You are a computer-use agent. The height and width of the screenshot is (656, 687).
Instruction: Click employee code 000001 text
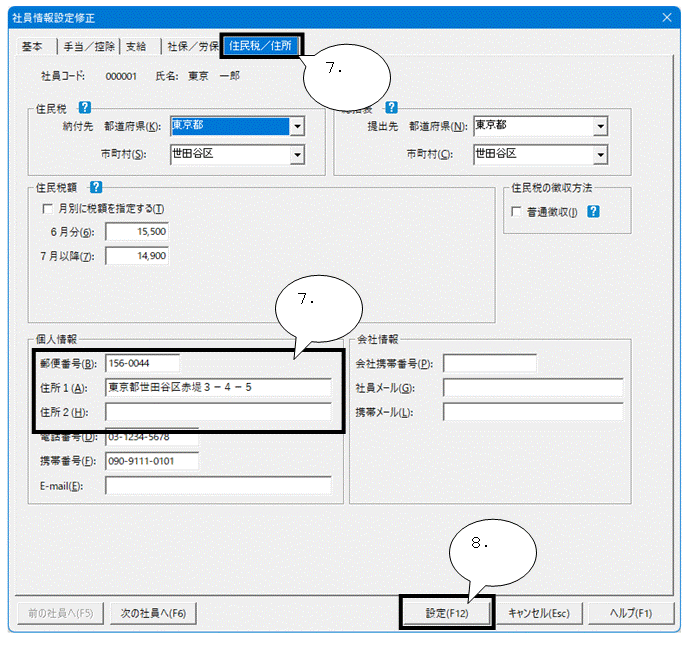(121, 76)
